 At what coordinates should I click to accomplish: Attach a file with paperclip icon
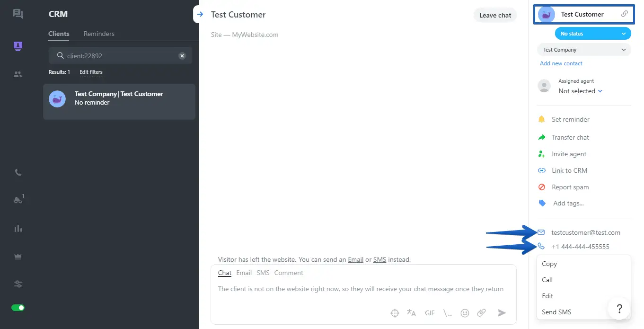481,313
